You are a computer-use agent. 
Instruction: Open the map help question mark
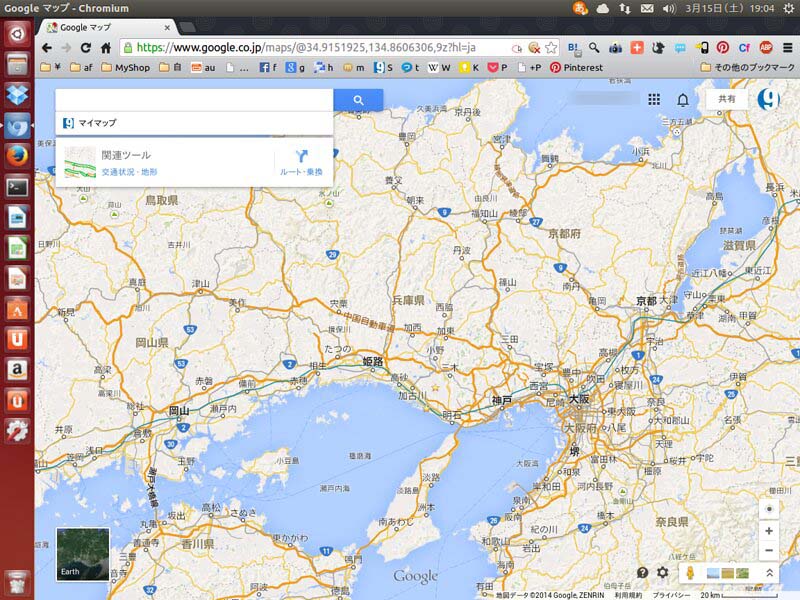642,573
